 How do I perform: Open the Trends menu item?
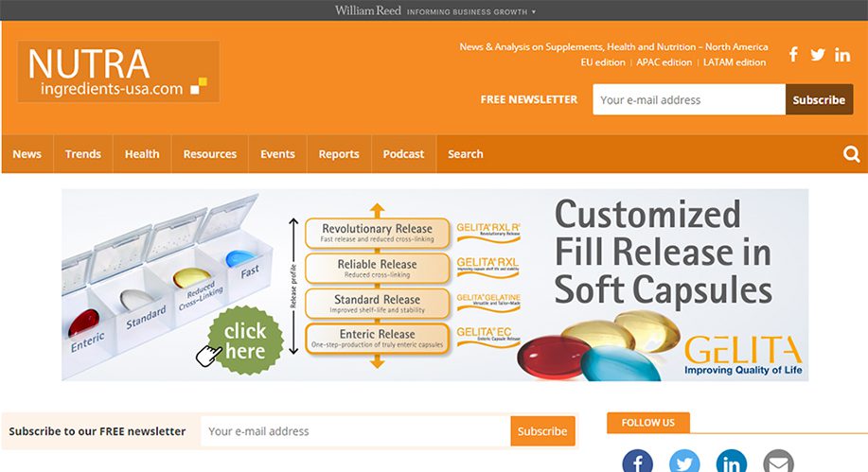coord(83,154)
